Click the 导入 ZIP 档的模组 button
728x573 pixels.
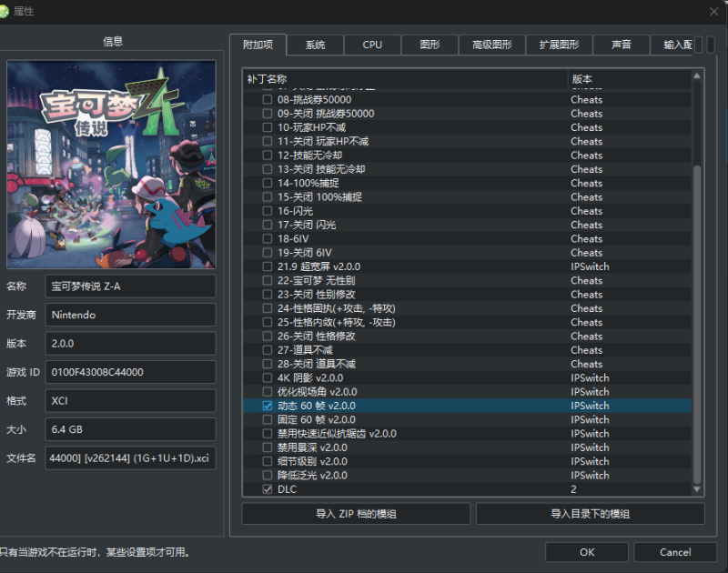(356, 514)
